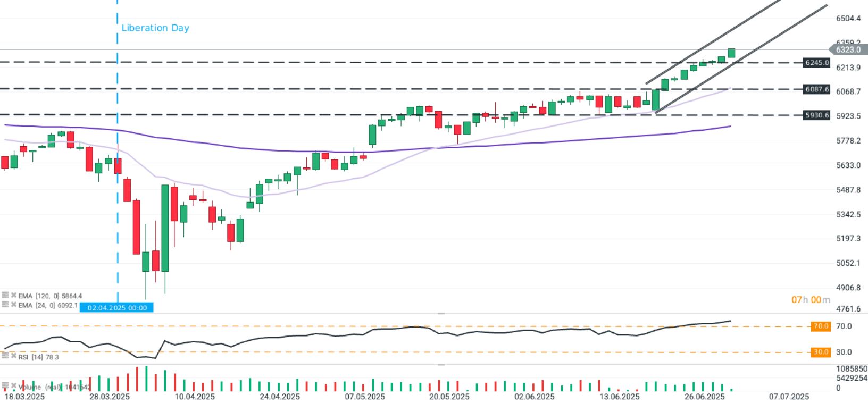Open settings icon for RSI 14 indicator
868x403 pixels.
[5, 356]
